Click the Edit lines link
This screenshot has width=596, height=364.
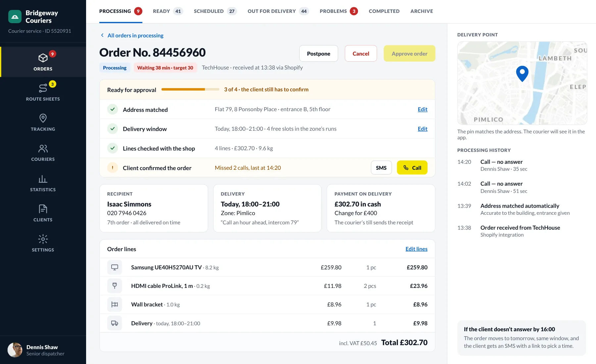pyautogui.click(x=417, y=249)
